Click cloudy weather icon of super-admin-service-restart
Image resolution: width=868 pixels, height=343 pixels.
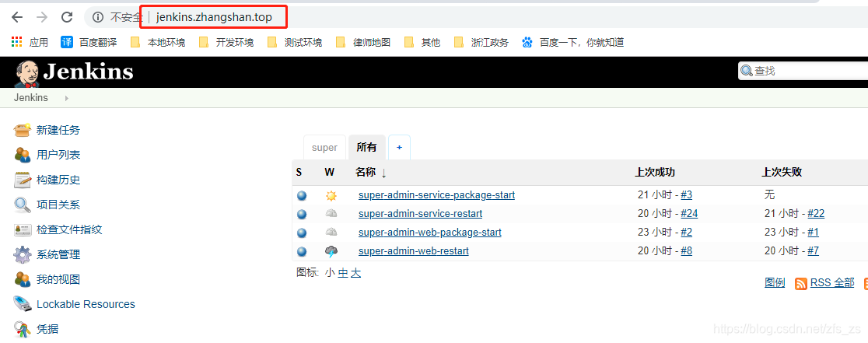(331, 214)
